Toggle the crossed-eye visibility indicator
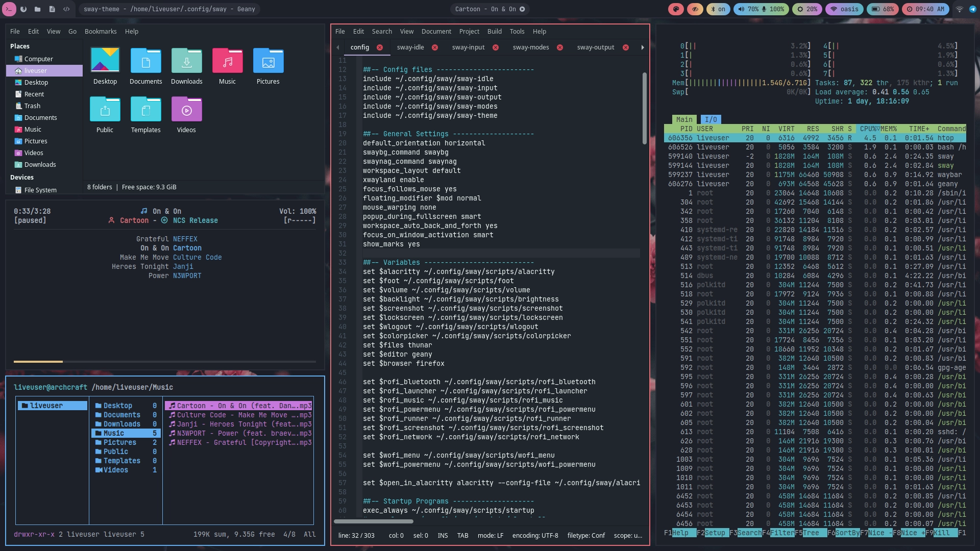This screenshot has height=551, width=980. 695,9
